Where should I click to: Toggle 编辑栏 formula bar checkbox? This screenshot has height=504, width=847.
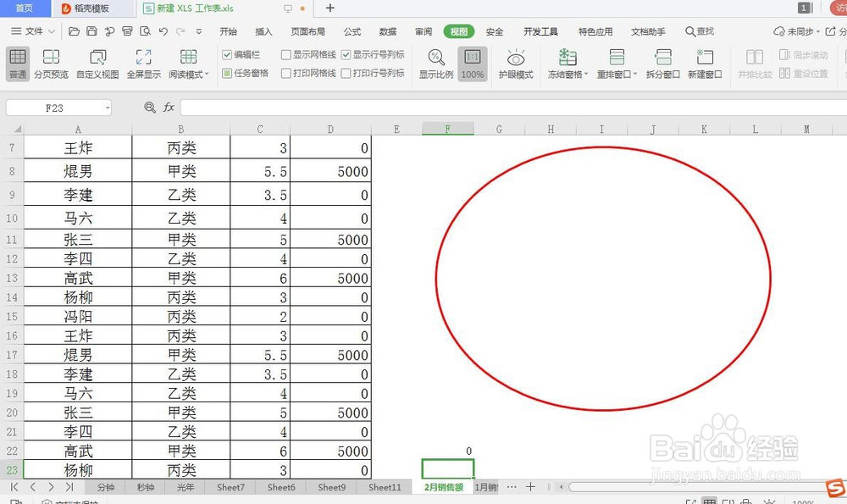click(227, 54)
